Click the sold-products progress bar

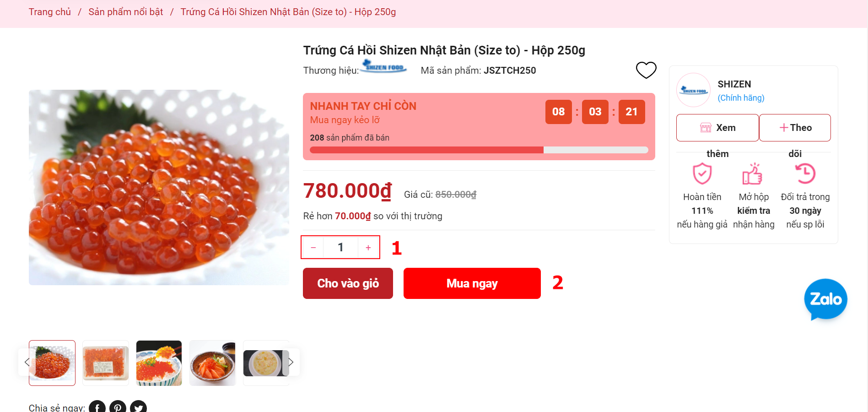pos(479,150)
